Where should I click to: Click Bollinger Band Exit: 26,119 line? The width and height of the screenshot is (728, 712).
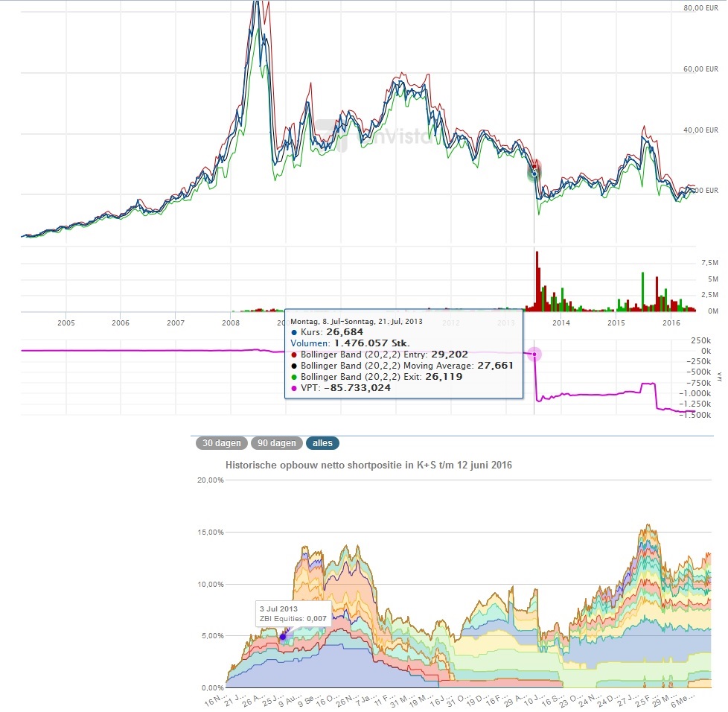[377, 377]
